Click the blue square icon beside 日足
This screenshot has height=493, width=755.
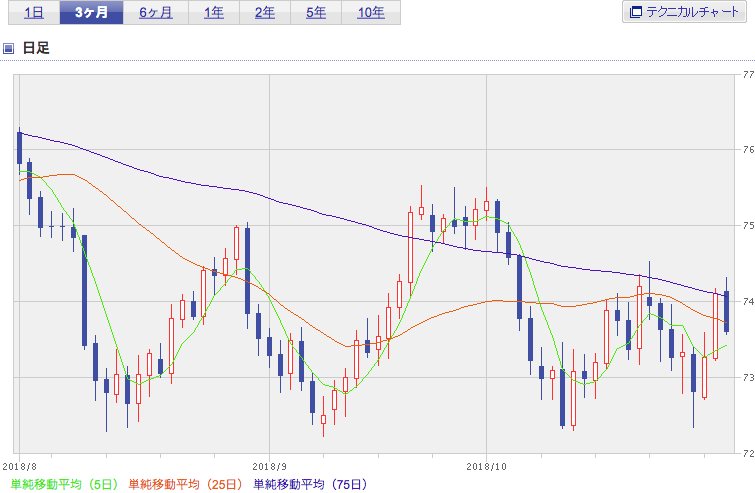coord(8,48)
